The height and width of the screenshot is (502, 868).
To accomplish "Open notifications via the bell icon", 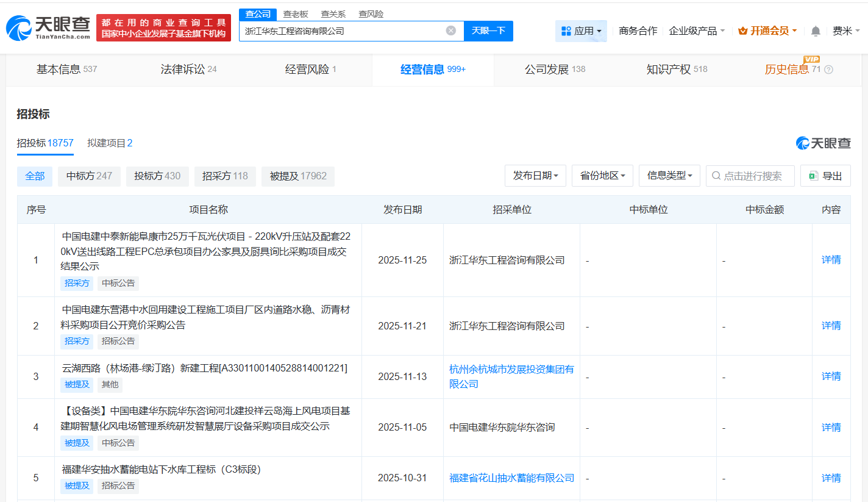I will tap(815, 30).
